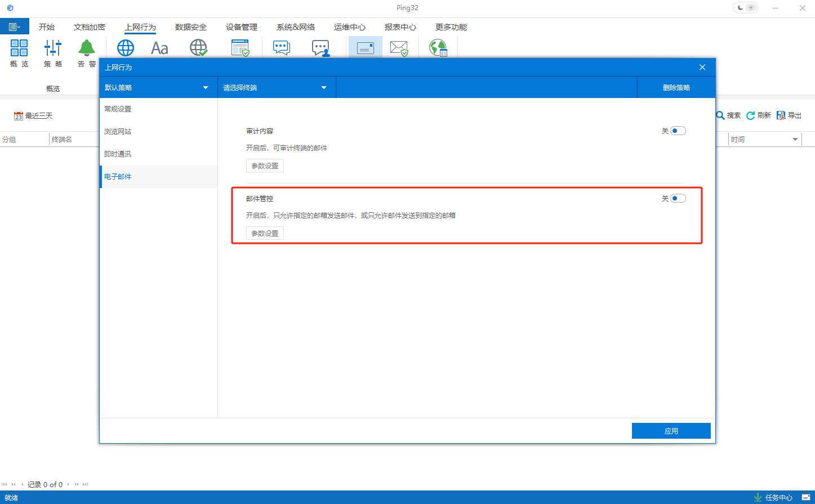Open the 策略 policy sliders icon

point(53,48)
